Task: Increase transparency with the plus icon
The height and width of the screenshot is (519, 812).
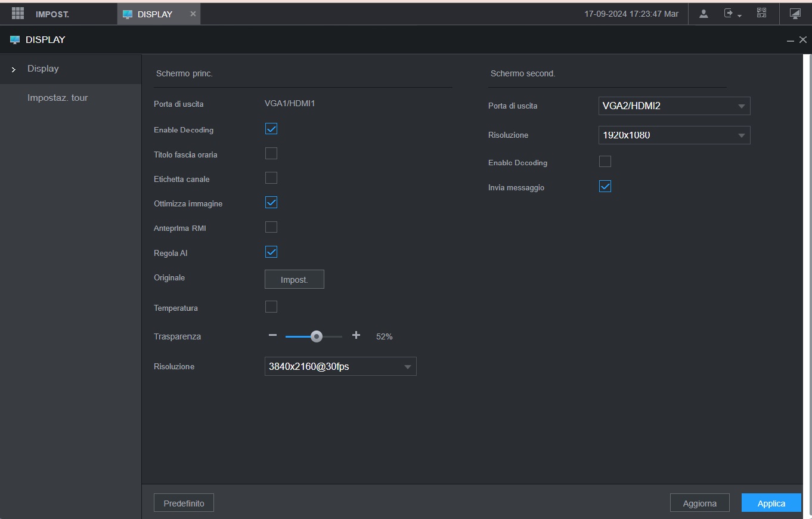Action: point(356,335)
